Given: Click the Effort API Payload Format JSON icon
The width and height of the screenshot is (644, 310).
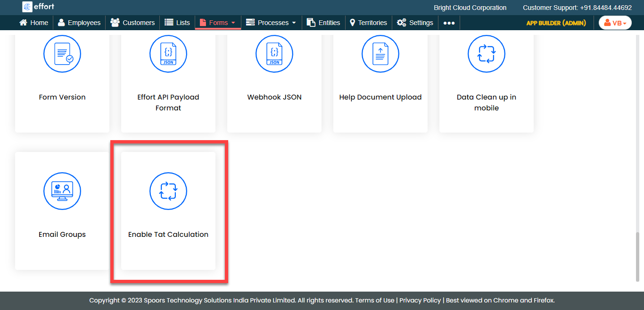Looking at the screenshot, I should click(x=168, y=54).
